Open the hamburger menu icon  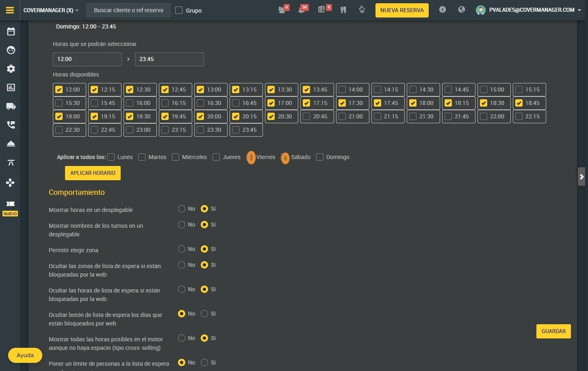(x=10, y=10)
